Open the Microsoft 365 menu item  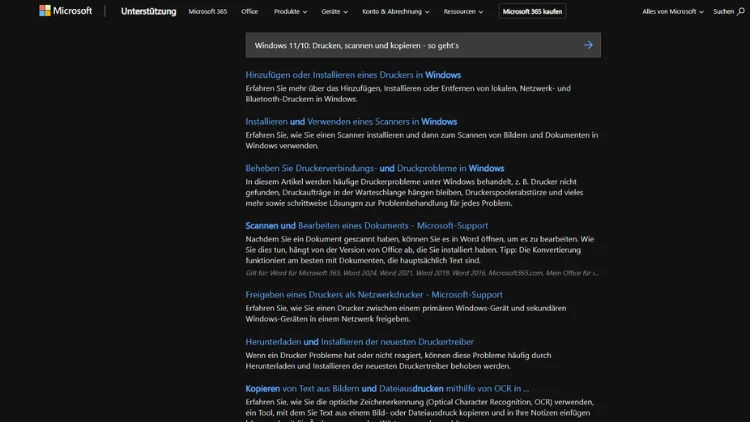click(x=208, y=11)
